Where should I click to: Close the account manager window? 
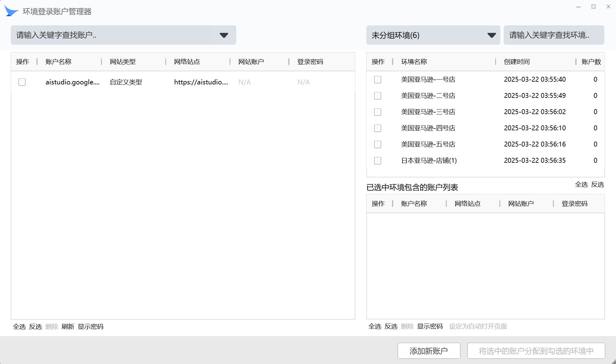608,7
